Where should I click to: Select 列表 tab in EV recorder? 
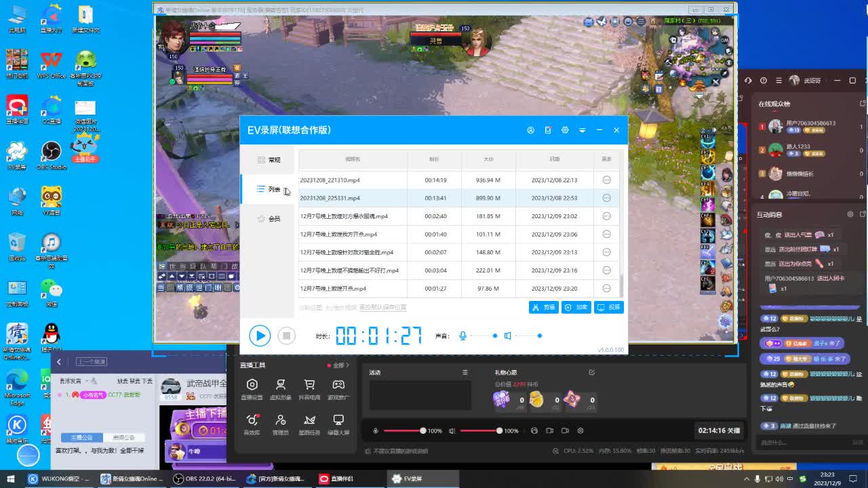point(269,189)
